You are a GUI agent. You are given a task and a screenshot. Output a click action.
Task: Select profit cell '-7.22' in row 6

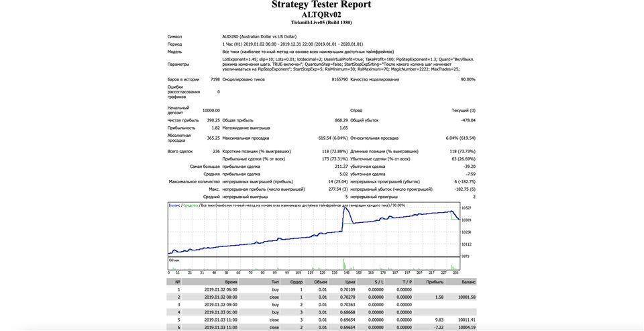pos(439,327)
